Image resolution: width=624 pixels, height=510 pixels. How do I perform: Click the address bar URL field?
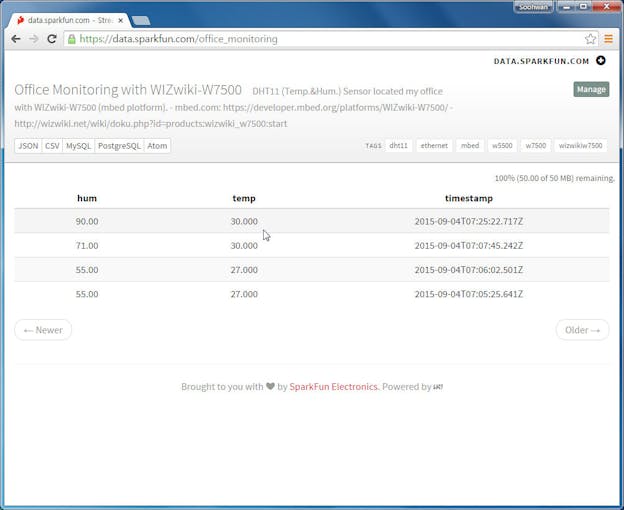330,39
